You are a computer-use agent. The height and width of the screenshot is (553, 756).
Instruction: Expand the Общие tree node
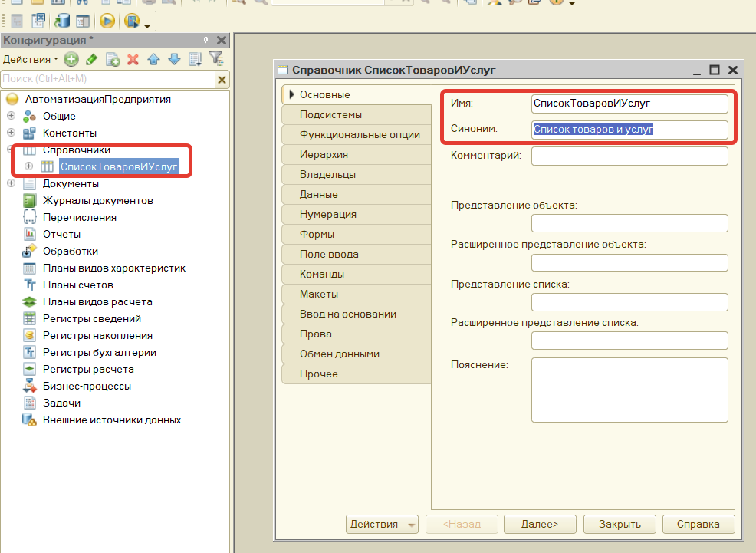(11, 116)
